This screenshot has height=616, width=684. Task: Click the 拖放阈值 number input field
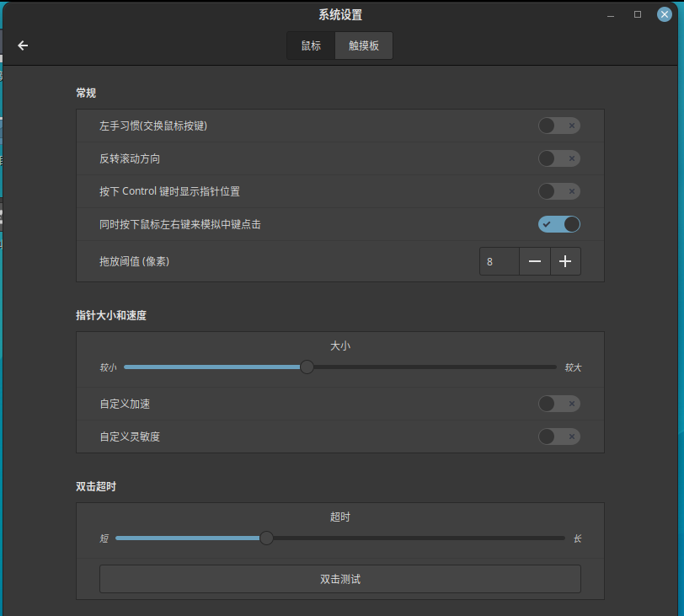pos(499,262)
